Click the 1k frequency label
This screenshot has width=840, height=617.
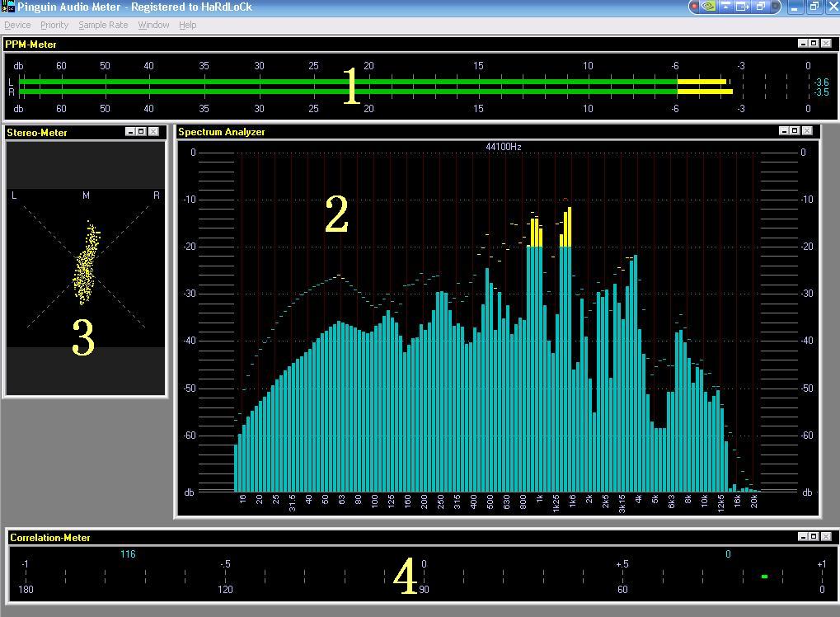coord(540,498)
